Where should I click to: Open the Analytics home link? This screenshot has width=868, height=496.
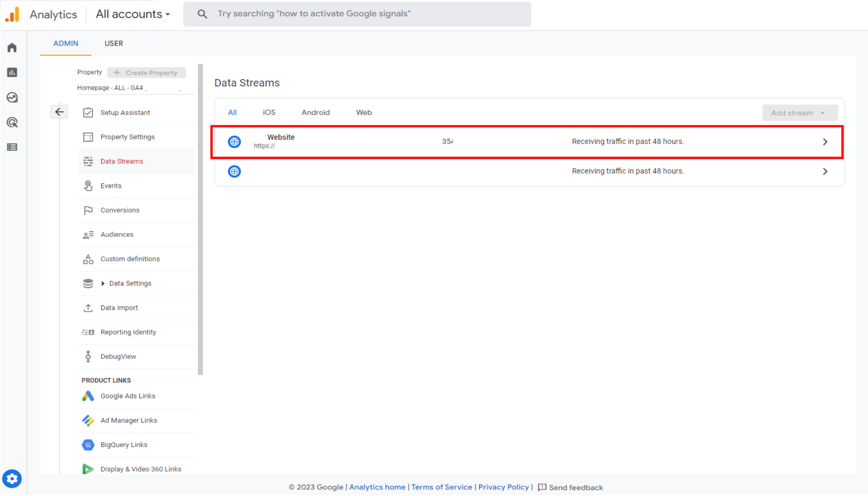[x=377, y=487]
